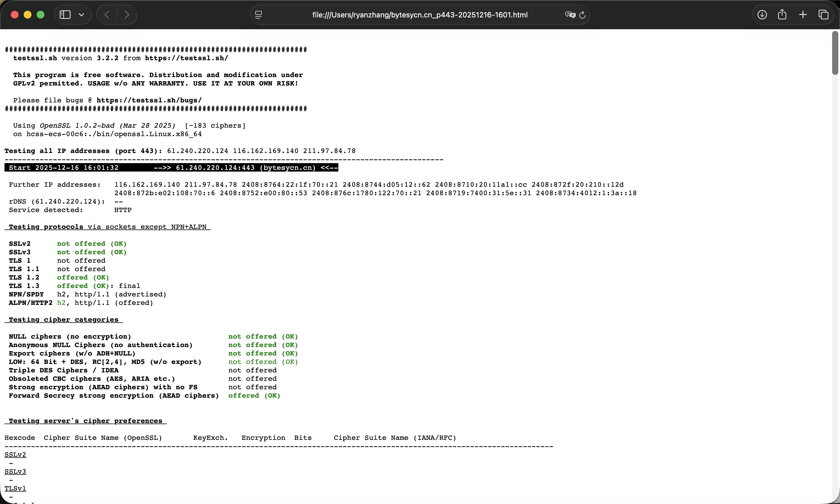The width and height of the screenshot is (840, 504).
Task: Click the 'Testing cipher categories' heading
Action: tap(64, 319)
